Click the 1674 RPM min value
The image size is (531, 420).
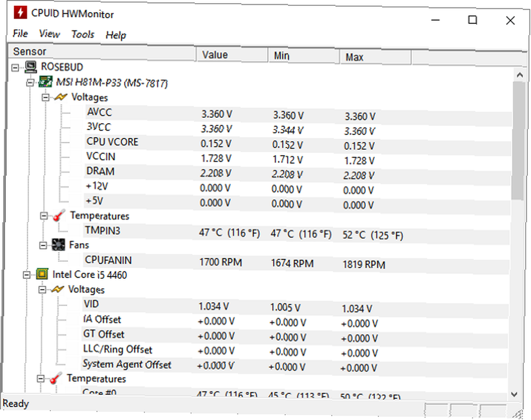click(x=292, y=263)
